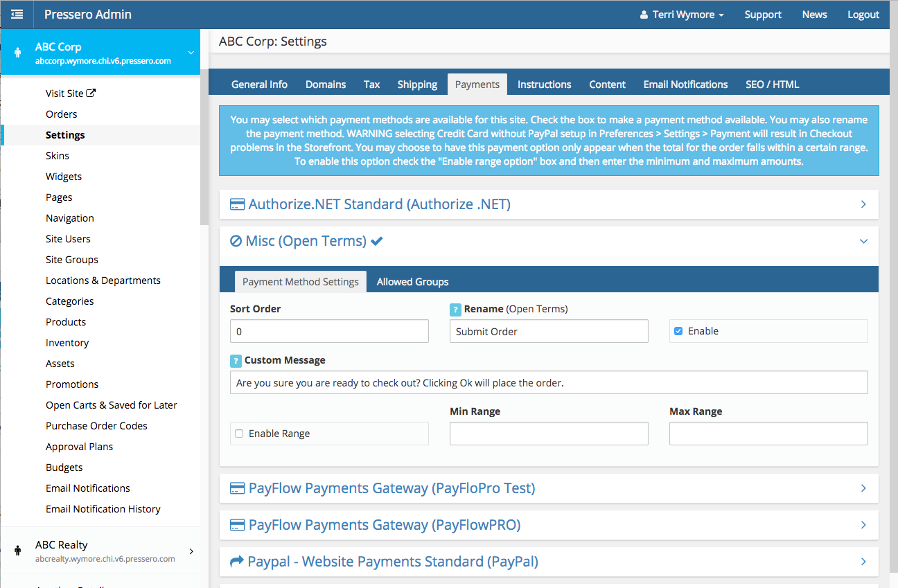Click the help icon beside Custom Message
The width and height of the screenshot is (898, 588).
tap(236, 361)
